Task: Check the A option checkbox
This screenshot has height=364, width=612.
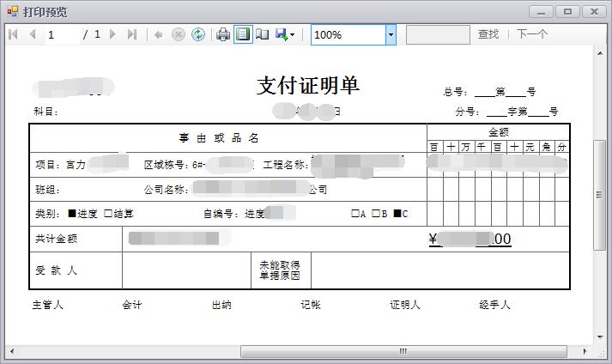Action: pos(354,214)
